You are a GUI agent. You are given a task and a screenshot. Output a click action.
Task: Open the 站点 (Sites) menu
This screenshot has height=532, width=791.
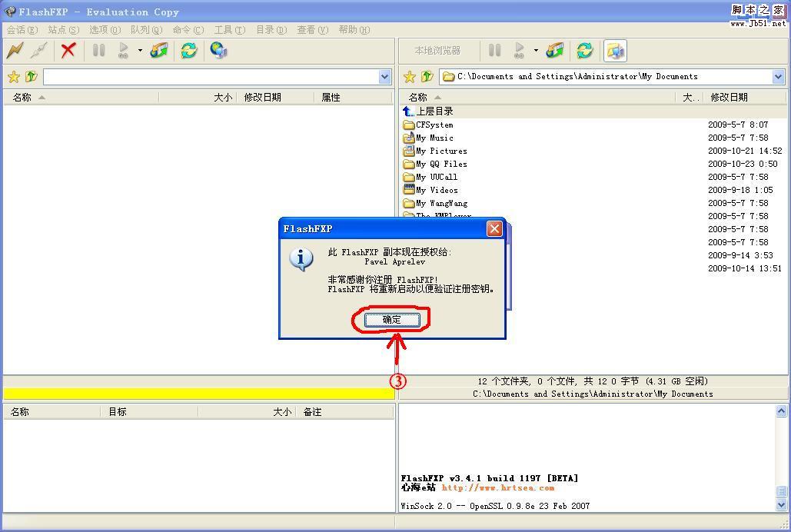pyautogui.click(x=63, y=30)
